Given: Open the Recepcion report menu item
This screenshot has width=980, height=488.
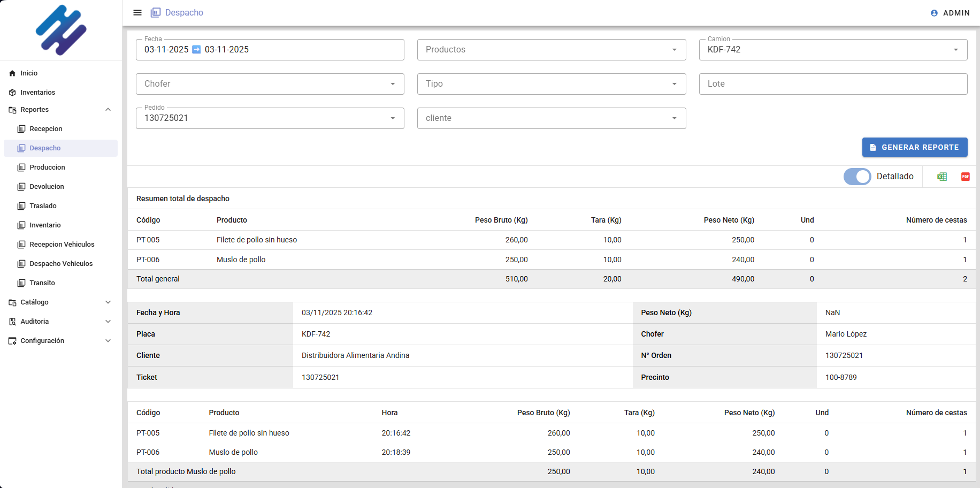Looking at the screenshot, I should (x=46, y=129).
